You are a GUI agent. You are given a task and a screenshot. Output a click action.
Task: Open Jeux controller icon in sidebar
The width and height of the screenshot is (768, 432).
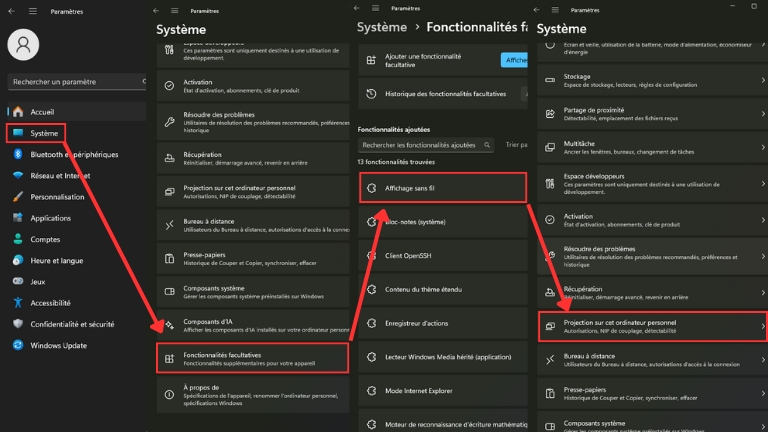(18, 282)
